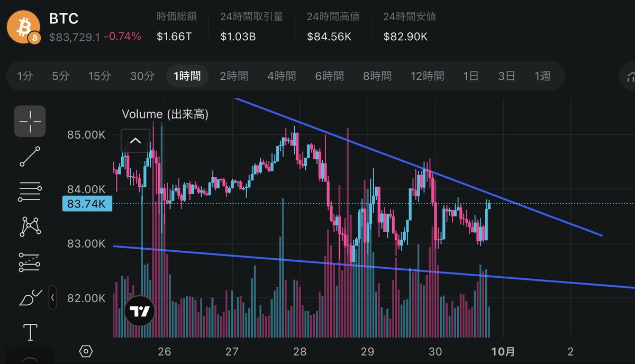Click the 10月 date axis label
Viewport: 635px width, 364px height.
click(502, 351)
